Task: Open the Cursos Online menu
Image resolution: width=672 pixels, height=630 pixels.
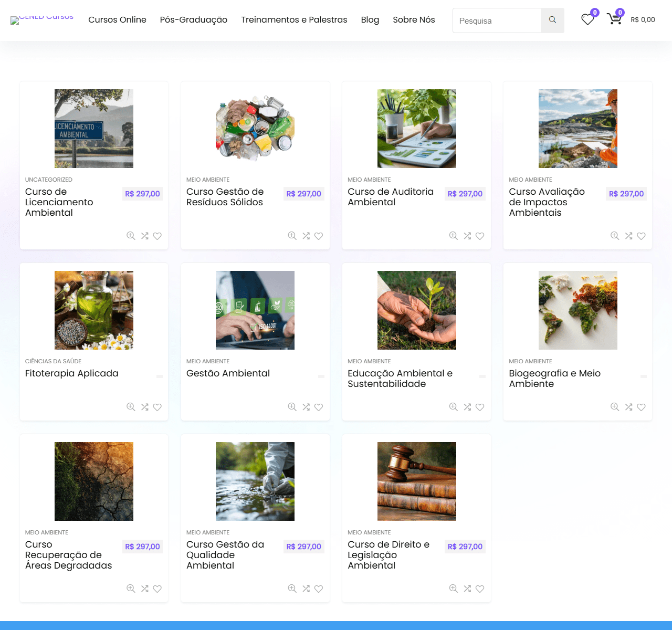Action: point(117,19)
